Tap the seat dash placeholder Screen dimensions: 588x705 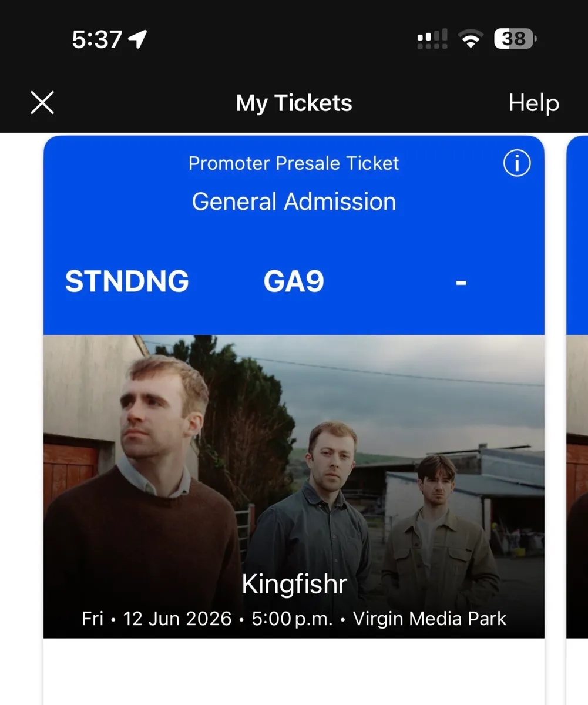coord(461,283)
